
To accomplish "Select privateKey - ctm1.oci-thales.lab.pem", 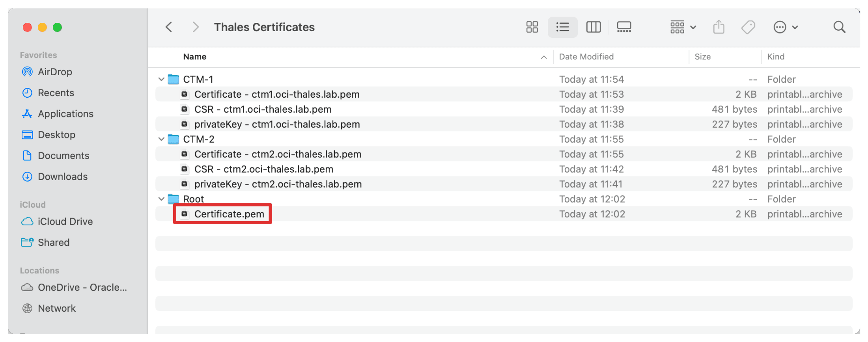I will [504, 124].
